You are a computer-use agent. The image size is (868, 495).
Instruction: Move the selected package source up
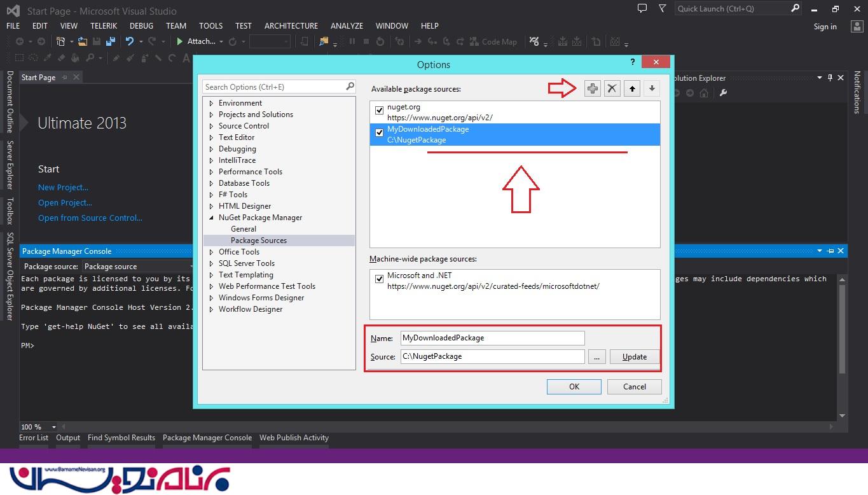(632, 88)
